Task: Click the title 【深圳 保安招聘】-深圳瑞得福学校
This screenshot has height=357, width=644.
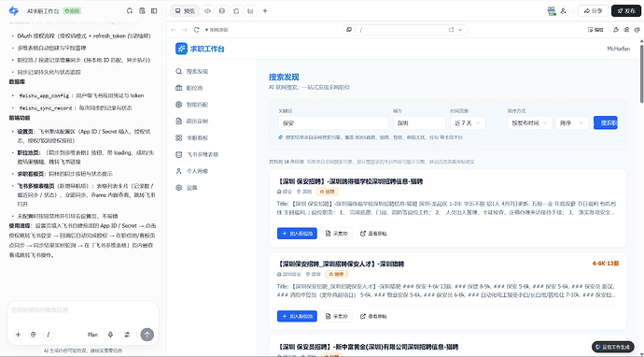Action: point(350,181)
